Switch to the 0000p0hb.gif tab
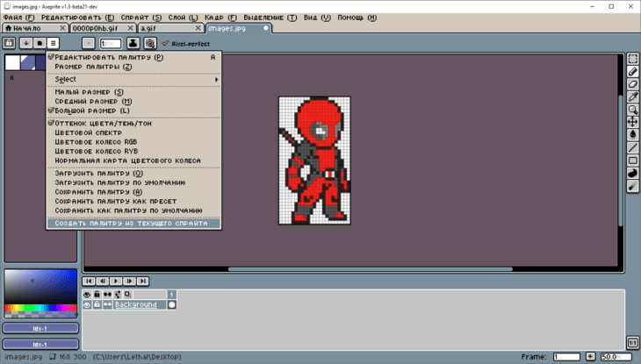641x364 pixels. [x=103, y=28]
